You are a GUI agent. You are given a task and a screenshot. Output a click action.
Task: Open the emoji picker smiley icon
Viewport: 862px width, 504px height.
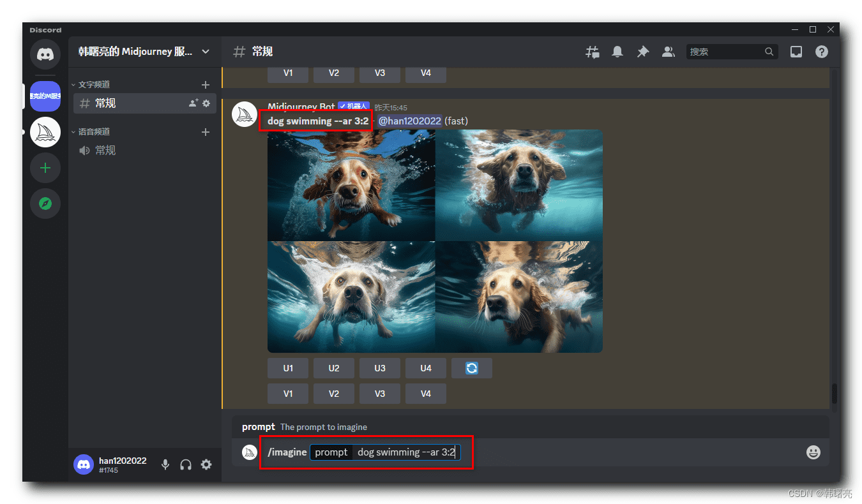pos(813,452)
